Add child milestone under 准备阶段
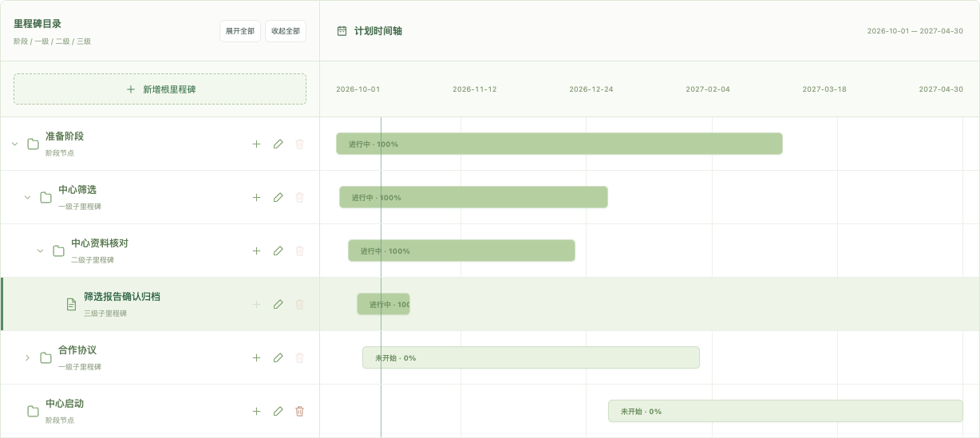This screenshot has height=438, width=980. (x=256, y=144)
